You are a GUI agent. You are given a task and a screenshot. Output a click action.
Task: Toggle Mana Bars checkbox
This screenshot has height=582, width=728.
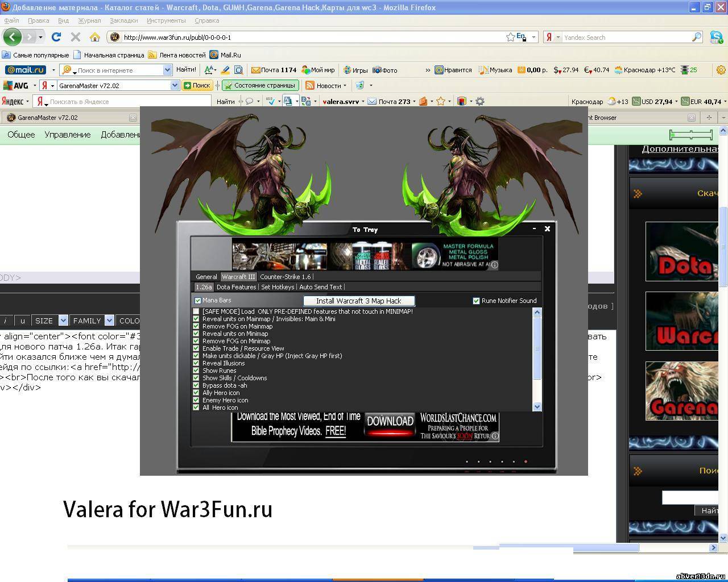pos(198,301)
